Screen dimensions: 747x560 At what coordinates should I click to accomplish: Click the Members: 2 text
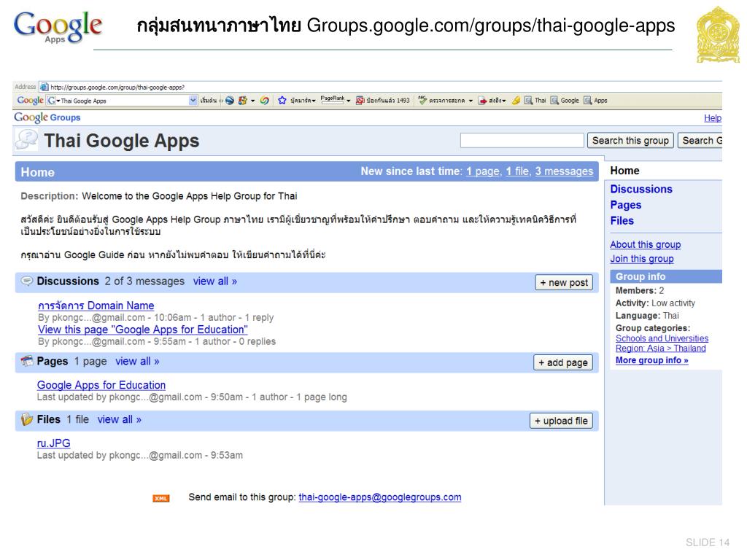point(639,290)
